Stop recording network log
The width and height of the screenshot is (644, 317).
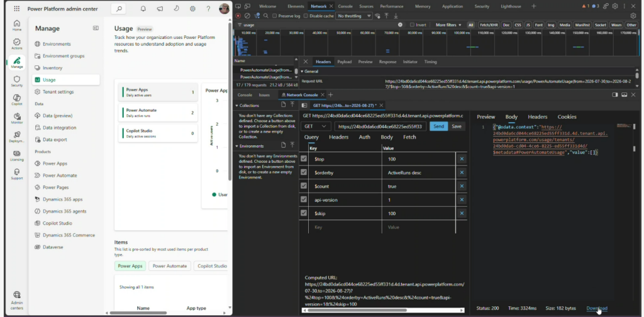(238, 16)
